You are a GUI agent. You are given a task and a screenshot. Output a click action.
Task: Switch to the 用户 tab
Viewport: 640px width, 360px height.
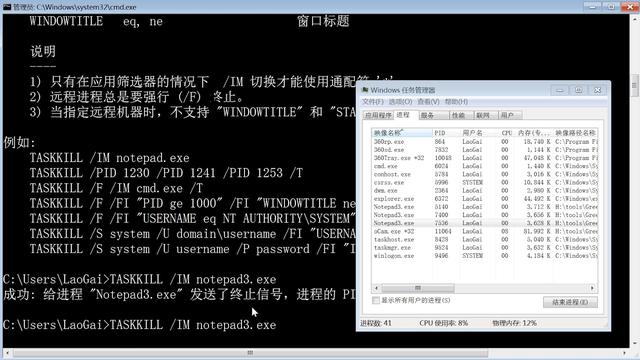click(510, 116)
